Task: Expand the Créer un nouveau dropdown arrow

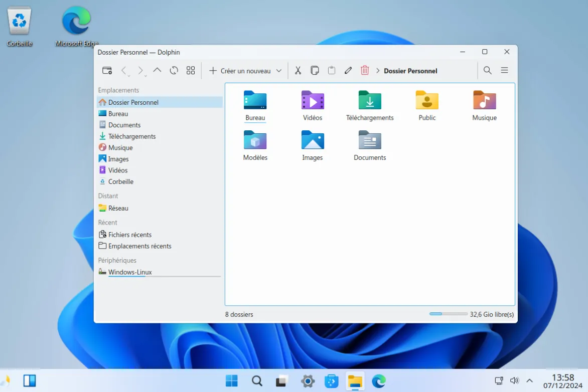Action: click(279, 71)
